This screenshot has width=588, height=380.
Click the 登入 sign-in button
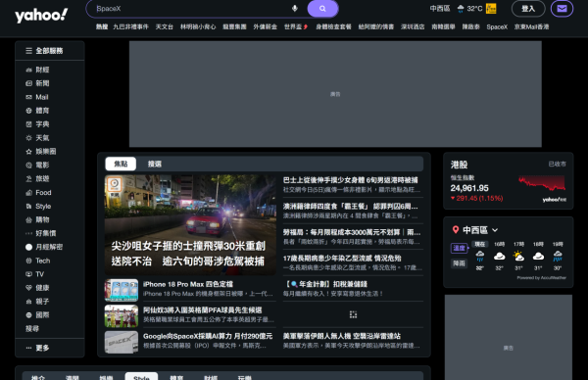[x=528, y=9]
